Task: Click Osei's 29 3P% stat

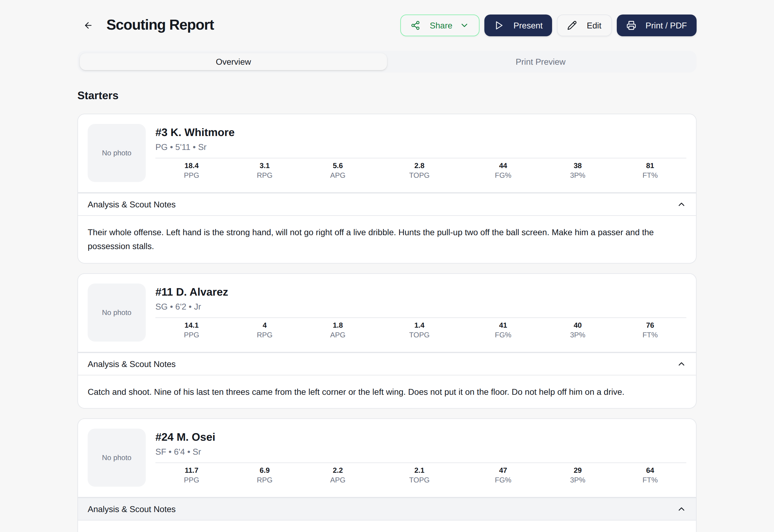Action: [578, 475]
